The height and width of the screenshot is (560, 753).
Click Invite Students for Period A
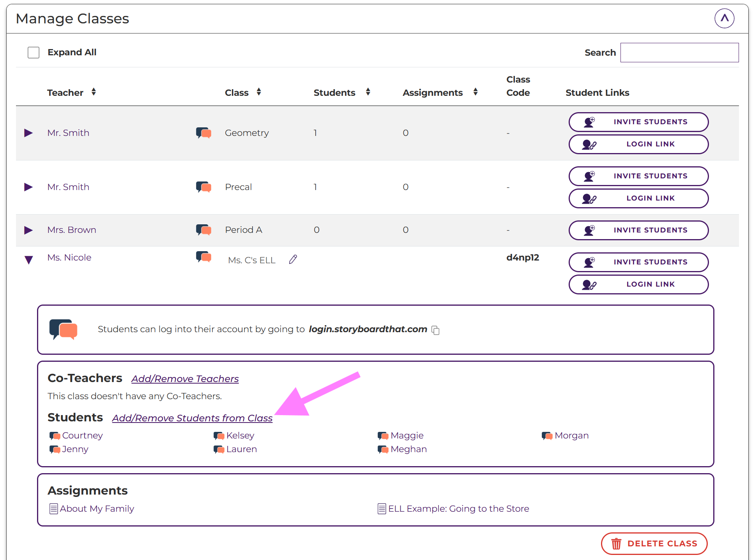[638, 230]
